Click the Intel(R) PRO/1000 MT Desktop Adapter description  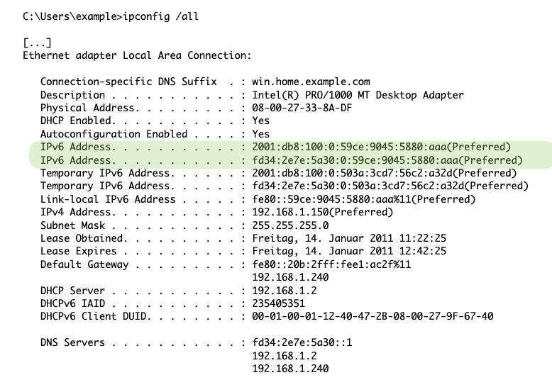pyautogui.click(x=358, y=95)
